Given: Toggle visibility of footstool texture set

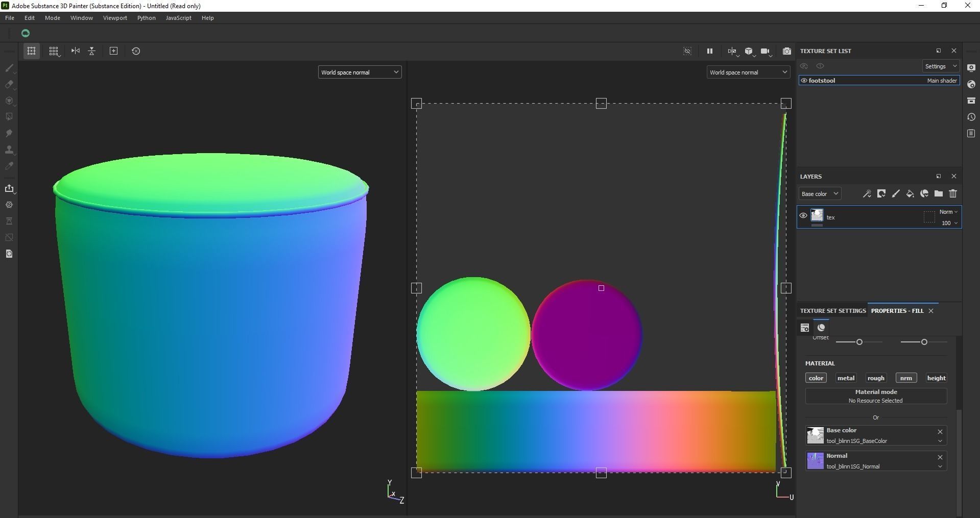Looking at the screenshot, I should (804, 81).
